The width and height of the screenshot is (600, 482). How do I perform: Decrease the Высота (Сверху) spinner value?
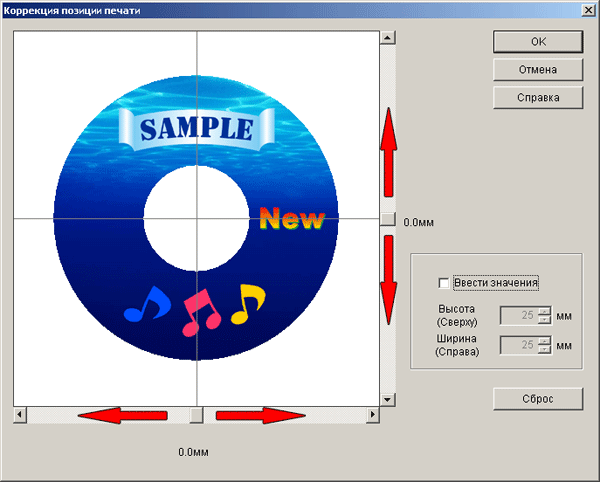pos(544,320)
